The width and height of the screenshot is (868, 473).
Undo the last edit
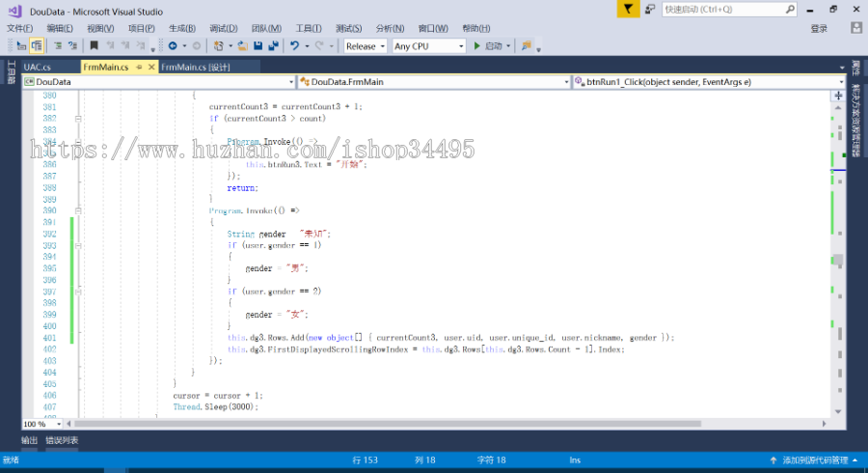[x=294, y=46]
